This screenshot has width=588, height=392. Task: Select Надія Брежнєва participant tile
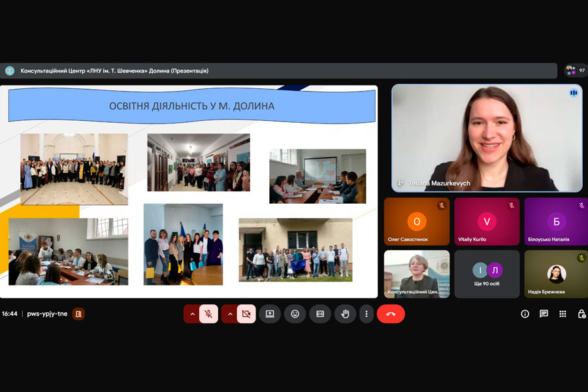[556, 274]
